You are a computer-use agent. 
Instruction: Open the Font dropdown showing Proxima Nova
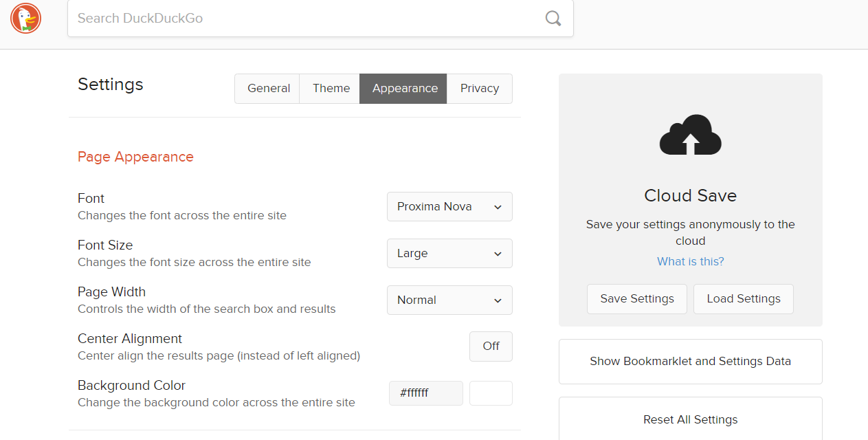click(x=449, y=206)
